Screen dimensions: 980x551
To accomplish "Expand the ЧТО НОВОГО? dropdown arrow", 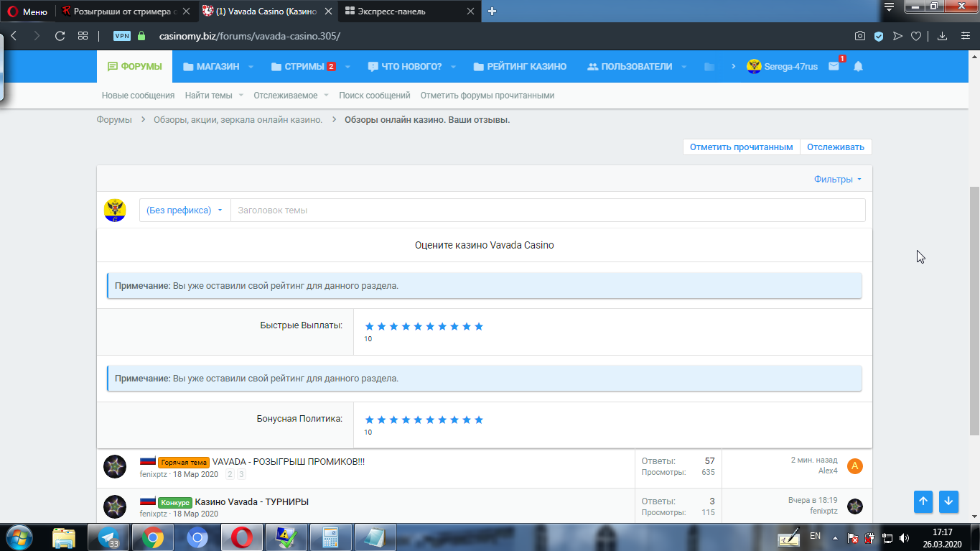I will 453,67.
